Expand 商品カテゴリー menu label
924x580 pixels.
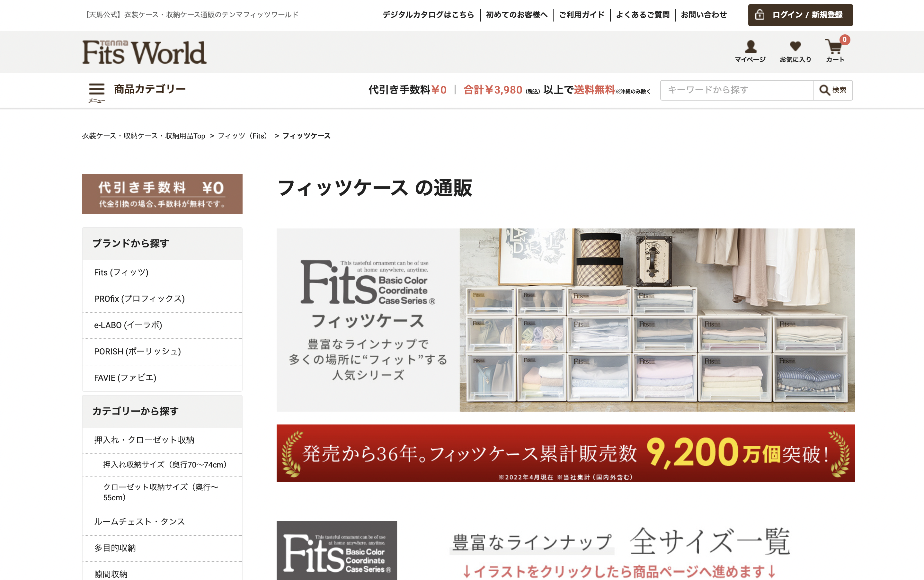coord(150,89)
